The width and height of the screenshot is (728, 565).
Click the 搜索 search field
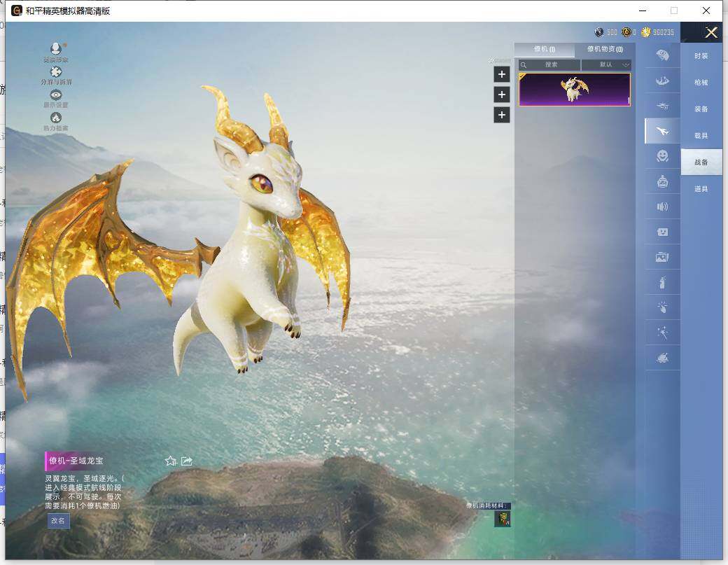(x=550, y=64)
